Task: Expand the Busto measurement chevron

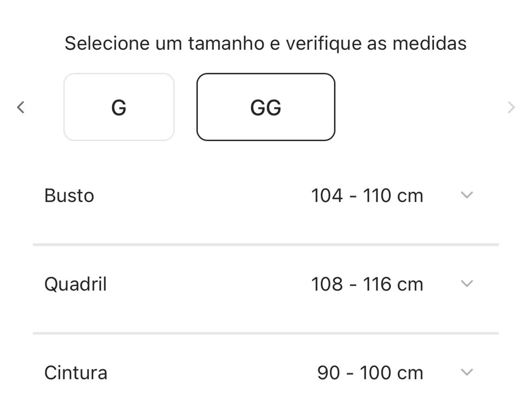Action: 467,195
